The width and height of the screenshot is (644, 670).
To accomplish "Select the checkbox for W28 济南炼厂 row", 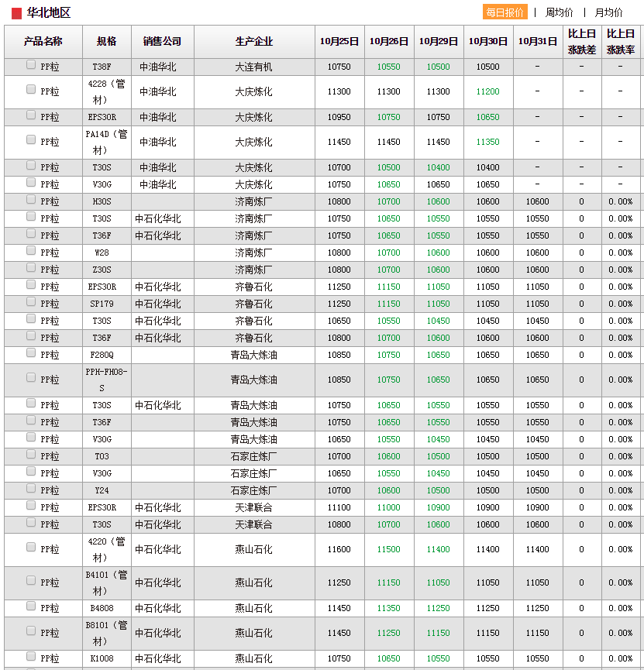I will point(31,251).
